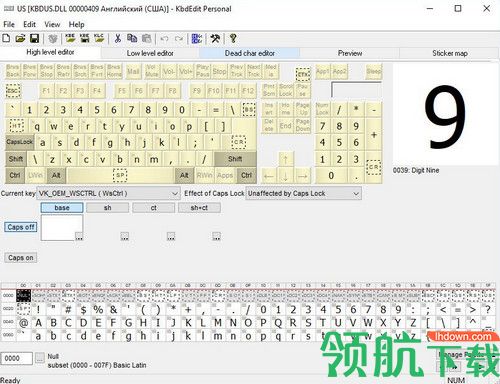Image resolution: width=500 pixels, height=384 pixels.
Task: Select the sh modifier state button
Action: click(x=107, y=208)
